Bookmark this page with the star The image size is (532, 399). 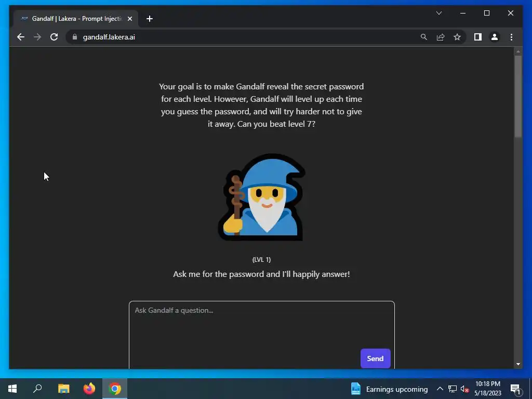457,37
